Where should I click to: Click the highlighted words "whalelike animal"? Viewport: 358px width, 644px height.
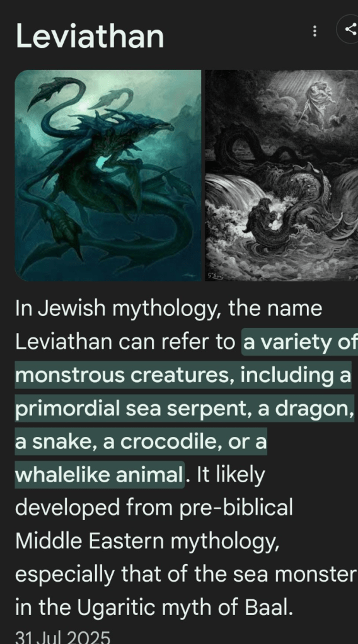[99, 475]
